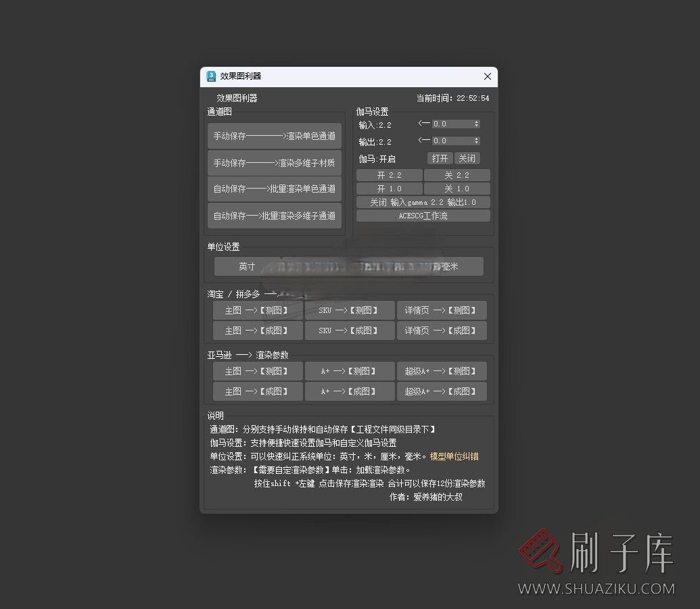This screenshot has height=609, width=700.
Task: Set system unit to 英寸
Action: click(247, 266)
